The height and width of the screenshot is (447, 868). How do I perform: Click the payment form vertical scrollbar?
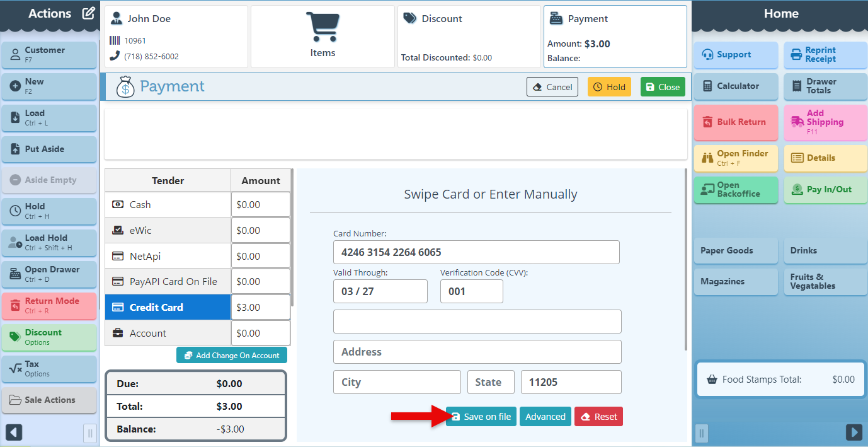tap(685, 258)
